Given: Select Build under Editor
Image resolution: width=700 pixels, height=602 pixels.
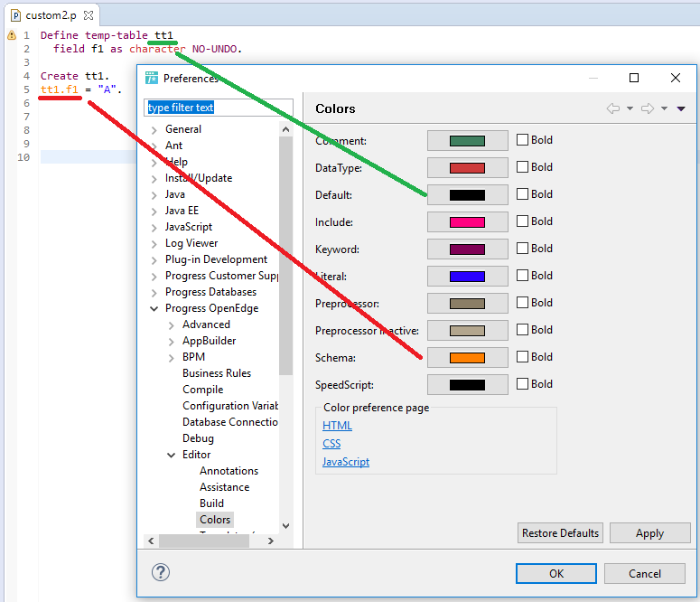Looking at the screenshot, I should [211, 503].
